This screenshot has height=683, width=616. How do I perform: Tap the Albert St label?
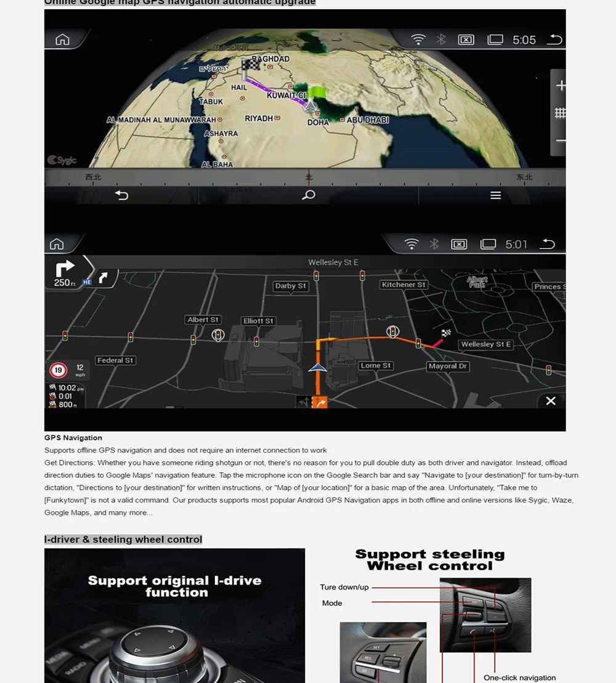203,319
